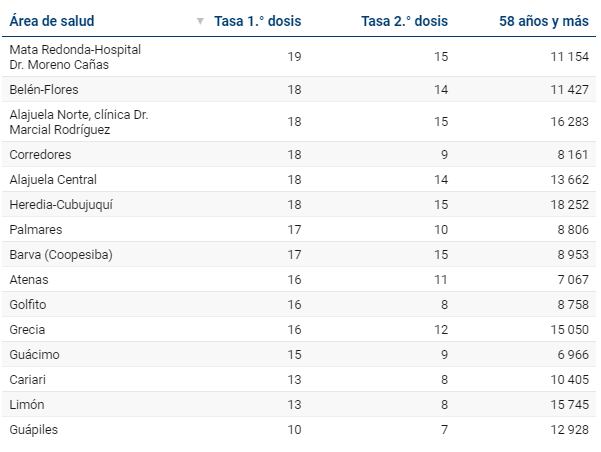This screenshot has height=452, width=601.
Task: Click the Guácimo entry
Action: click(34, 355)
